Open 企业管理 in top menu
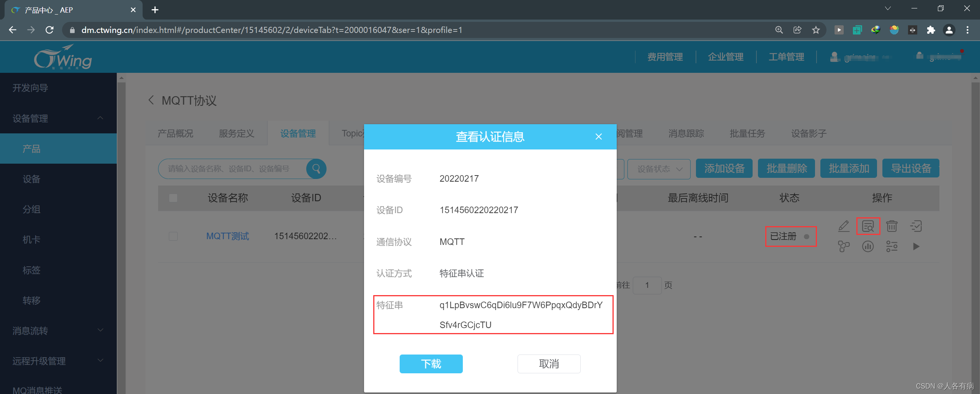This screenshot has width=980, height=394. tap(726, 57)
